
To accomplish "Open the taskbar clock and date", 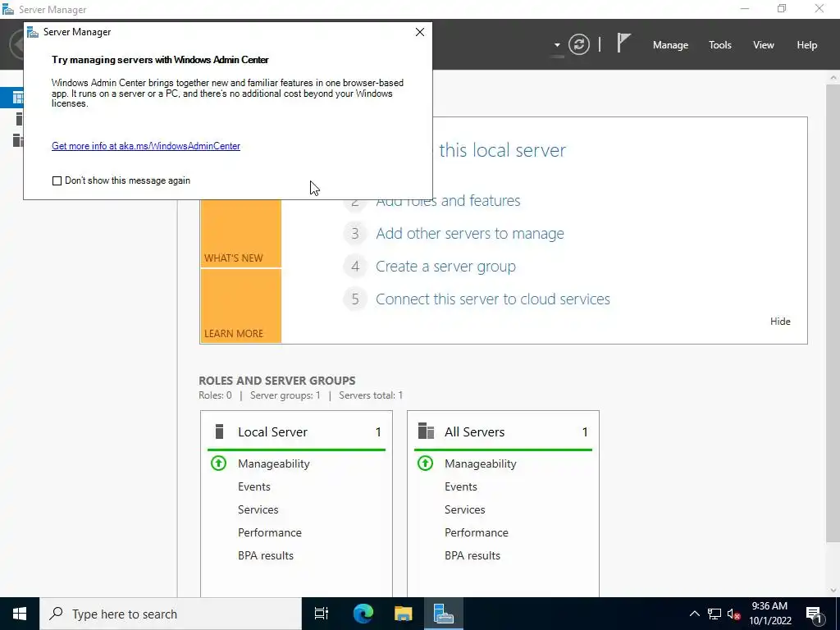I will tap(769, 614).
